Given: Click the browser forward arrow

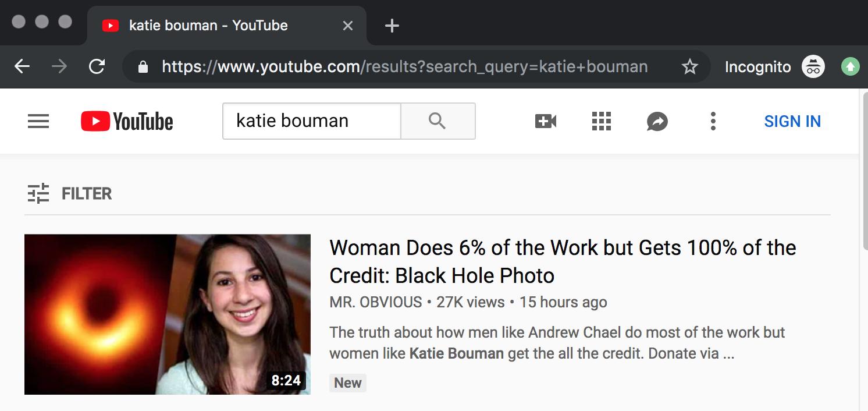Looking at the screenshot, I should tap(59, 67).
